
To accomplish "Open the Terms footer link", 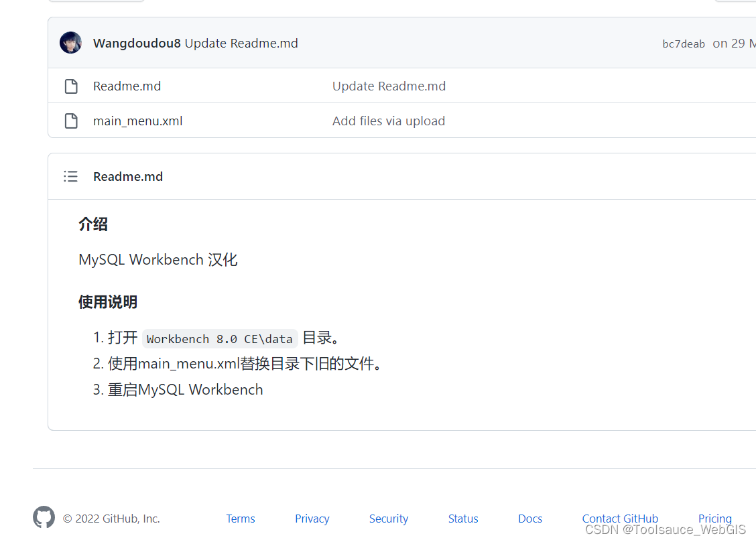I will pyautogui.click(x=241, y=519).
